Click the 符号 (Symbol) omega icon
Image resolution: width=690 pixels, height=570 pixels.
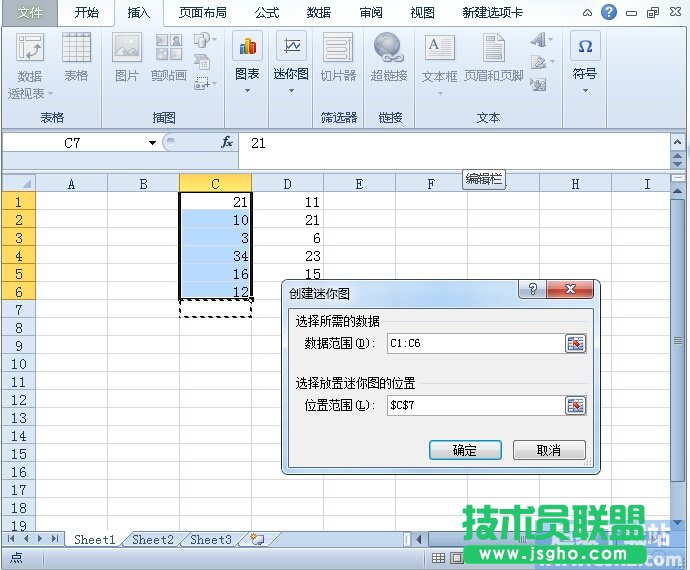tap(585, 47)
